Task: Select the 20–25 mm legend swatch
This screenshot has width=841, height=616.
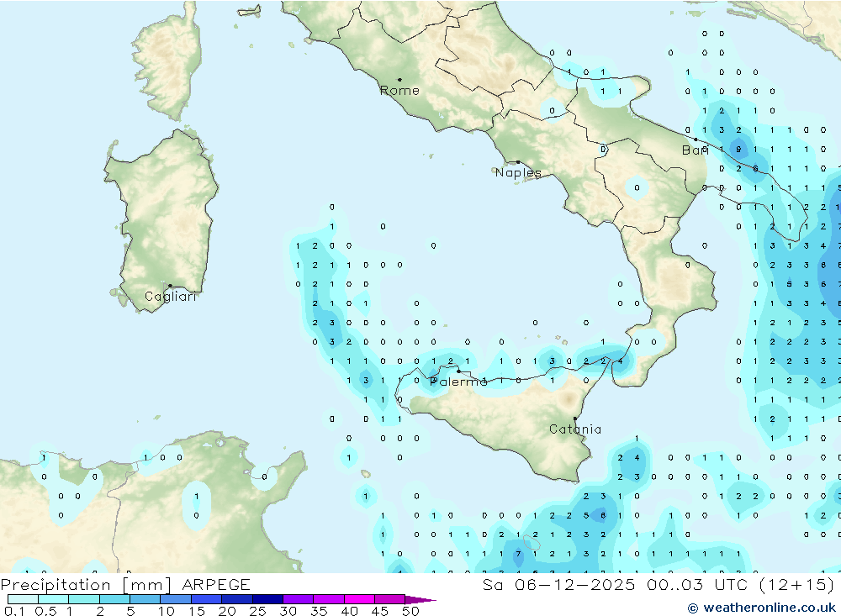Action: coord(236,599)
